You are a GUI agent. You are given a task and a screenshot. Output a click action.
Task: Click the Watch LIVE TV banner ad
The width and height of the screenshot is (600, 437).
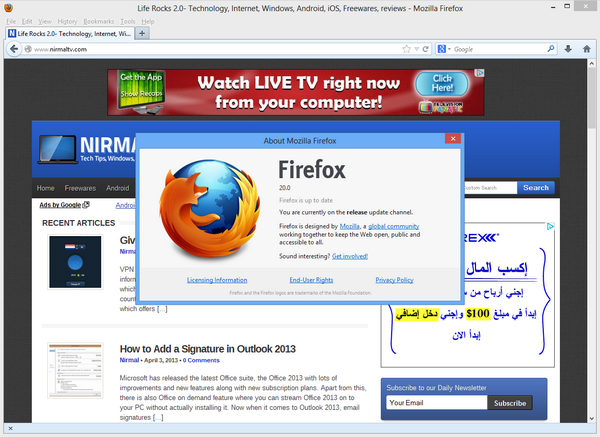tap(296, 92)
